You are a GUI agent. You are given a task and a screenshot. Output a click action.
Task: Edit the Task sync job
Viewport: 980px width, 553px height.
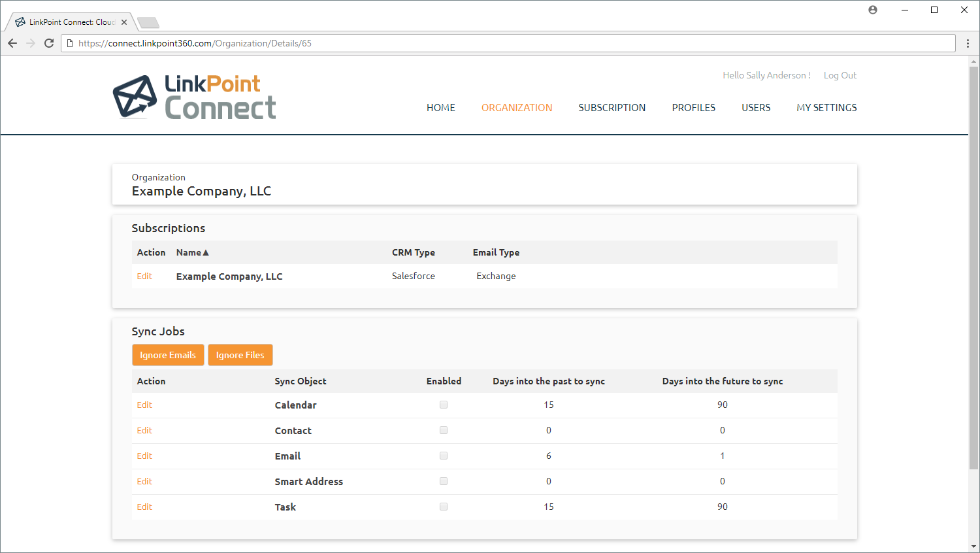click(144, 507)
